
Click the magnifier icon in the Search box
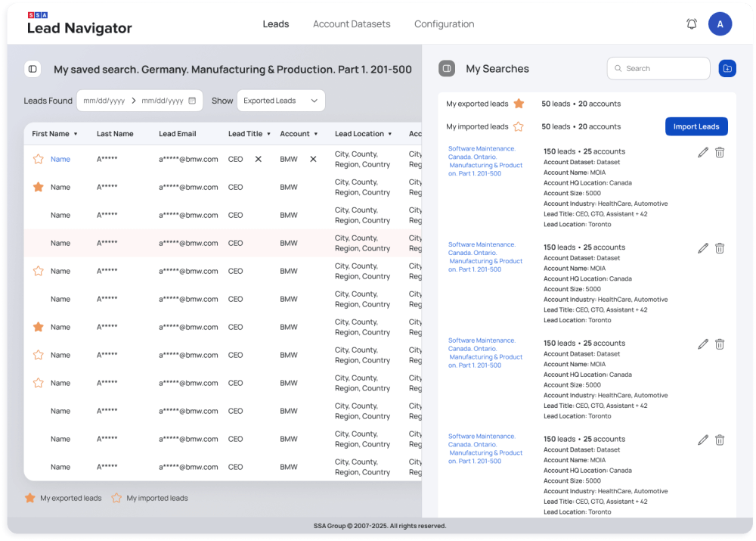pos(618,69)
